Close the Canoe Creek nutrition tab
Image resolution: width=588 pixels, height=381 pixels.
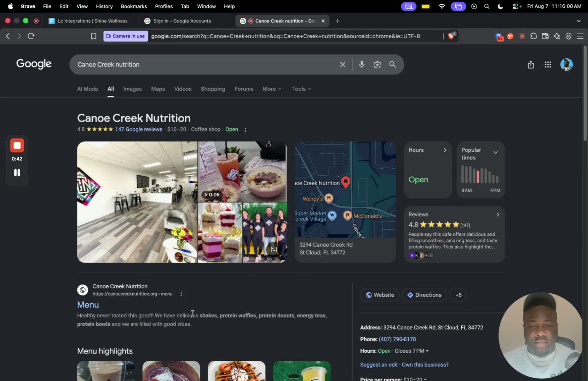tap(323, 21)
